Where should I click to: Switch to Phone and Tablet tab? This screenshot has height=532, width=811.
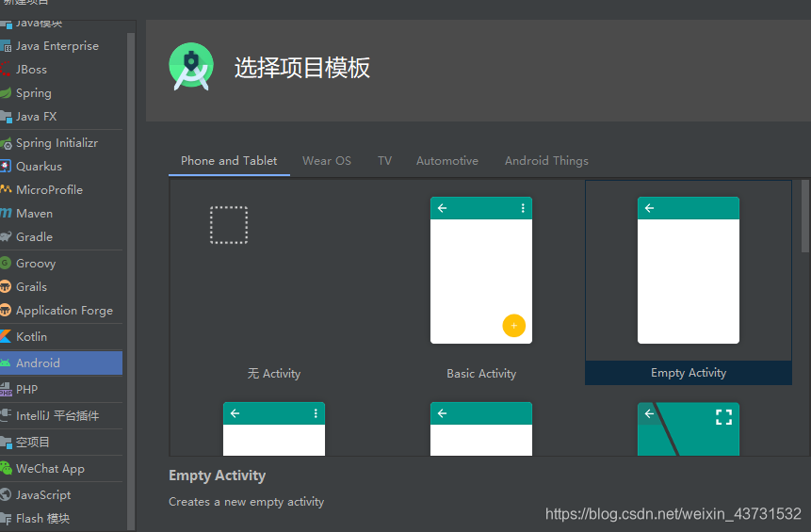229,161
